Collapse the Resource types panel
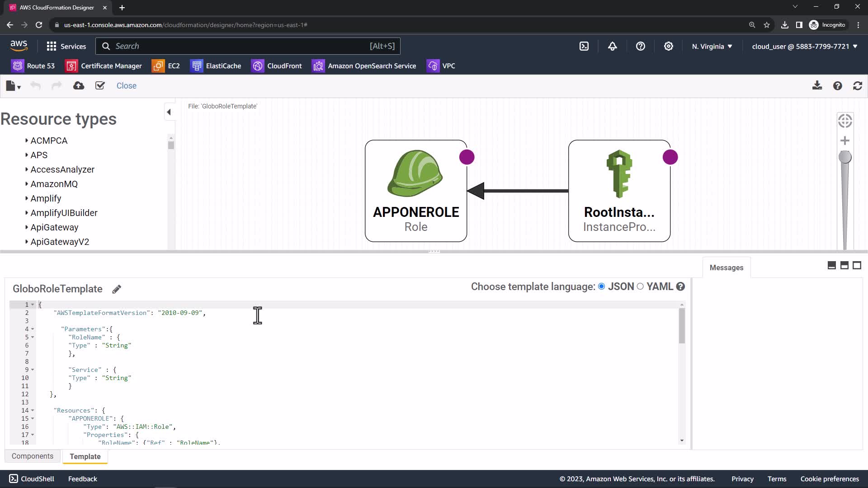Screen dimensions: 868x488 tap(169, 112)
